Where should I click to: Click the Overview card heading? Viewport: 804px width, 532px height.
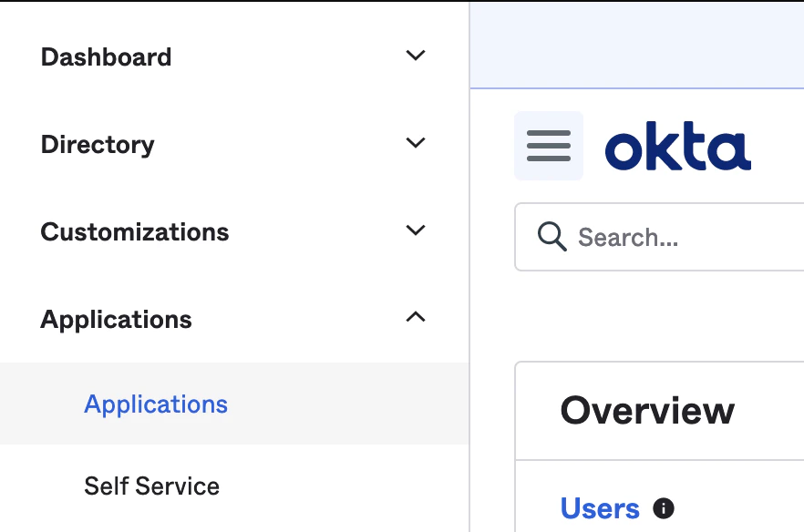[647, 411]
